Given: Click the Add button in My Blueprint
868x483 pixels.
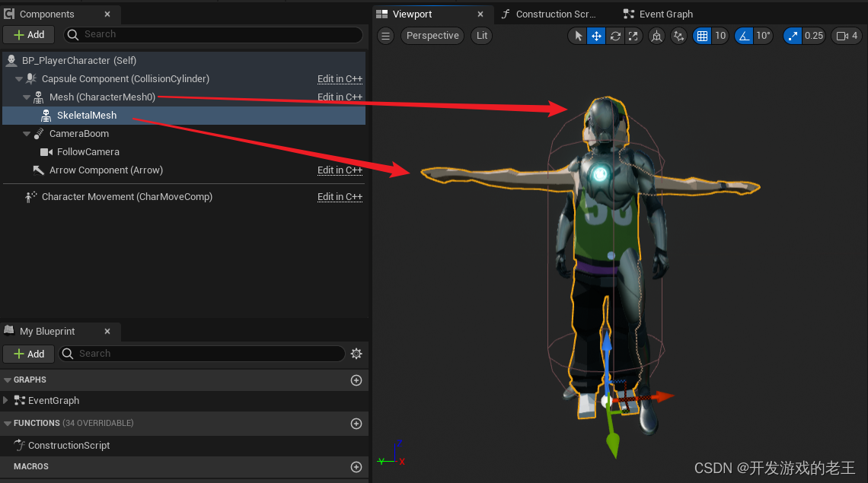Looking at the screenshot, I should pos(29,354).
